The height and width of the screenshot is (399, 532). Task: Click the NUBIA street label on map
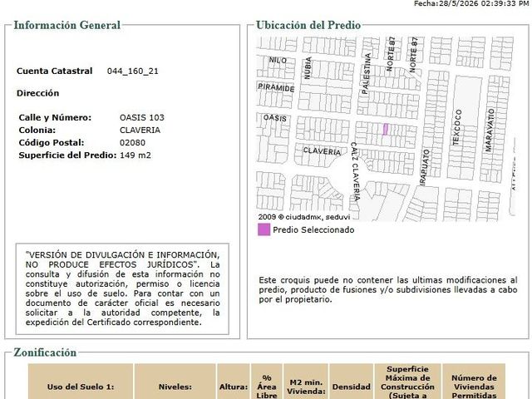coord(308,68)
